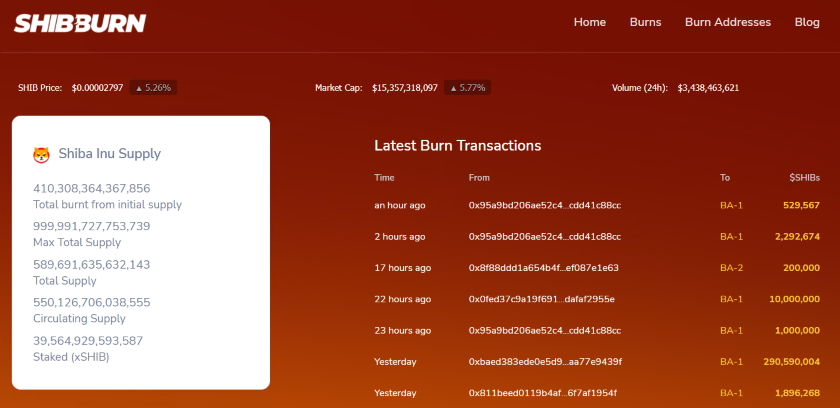Click burn amount 2,292,674
The image size is (840, 408).
(x=797, y=237)
